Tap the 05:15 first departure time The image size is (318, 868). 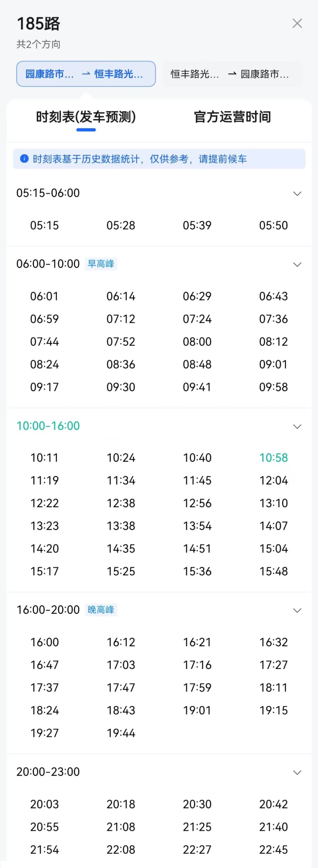tap(44, 225)
